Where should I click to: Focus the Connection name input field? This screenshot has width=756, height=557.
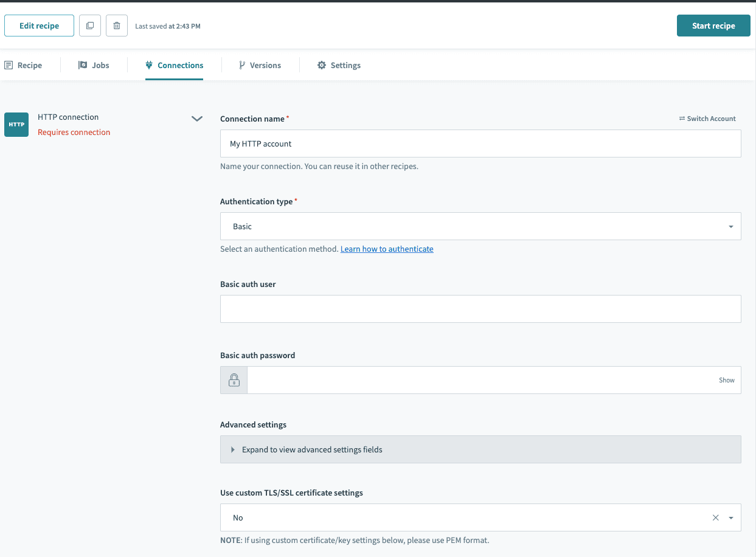(x=480, y=144)
